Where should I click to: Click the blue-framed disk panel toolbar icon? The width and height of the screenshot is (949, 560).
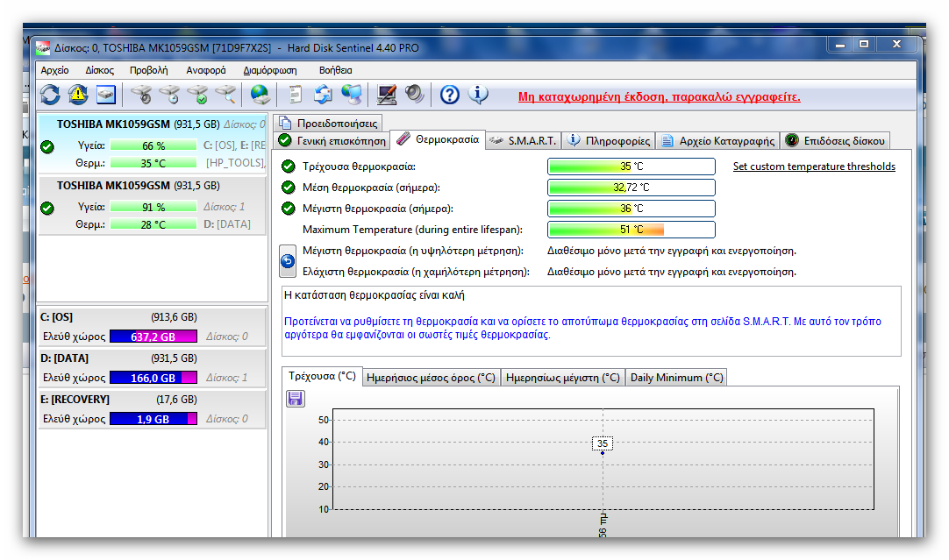106,95
